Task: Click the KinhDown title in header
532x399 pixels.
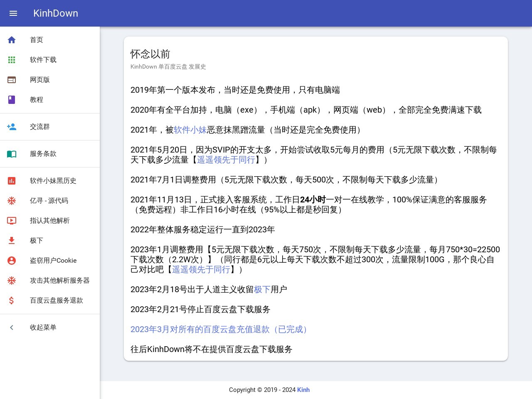Action: [x=56, y=13]
